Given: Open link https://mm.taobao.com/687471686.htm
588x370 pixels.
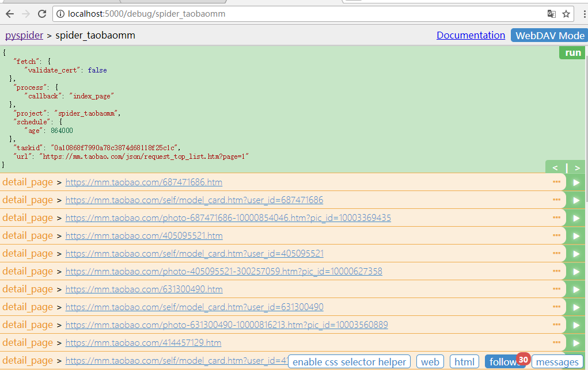Looking at the screenshot, I should coord(143,182).
